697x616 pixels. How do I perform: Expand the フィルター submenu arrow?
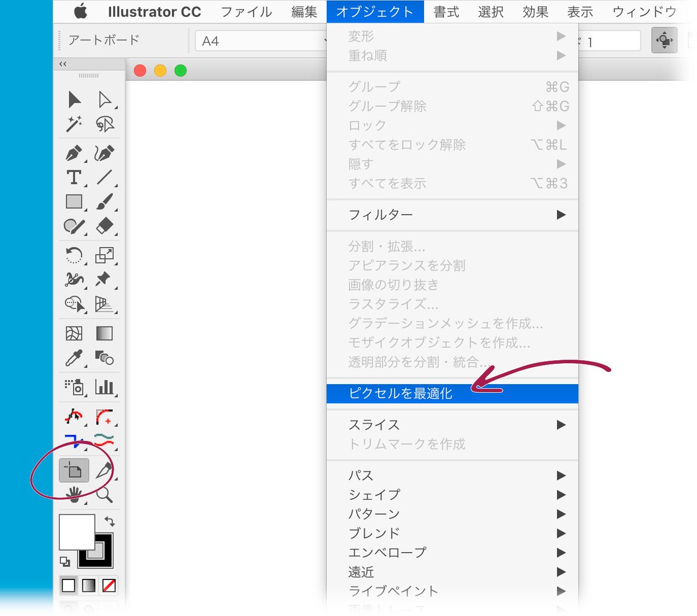[561, 215]
